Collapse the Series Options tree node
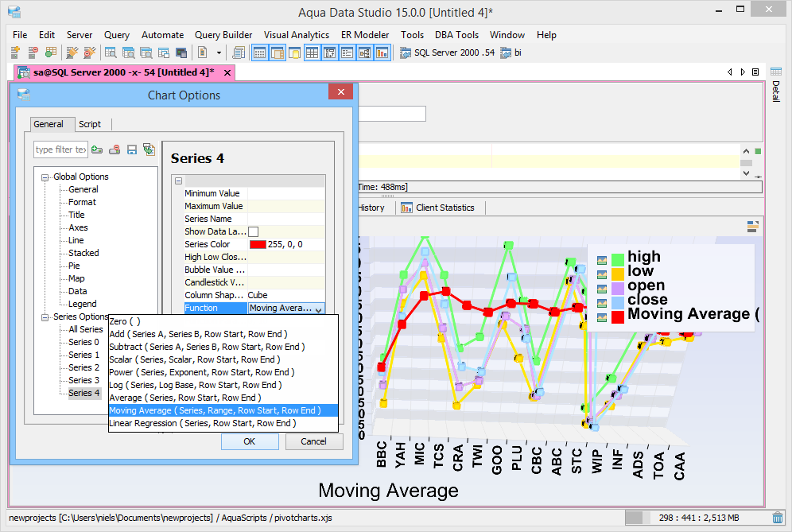Screen dimensions: 792x532 [x=45, y=317]
